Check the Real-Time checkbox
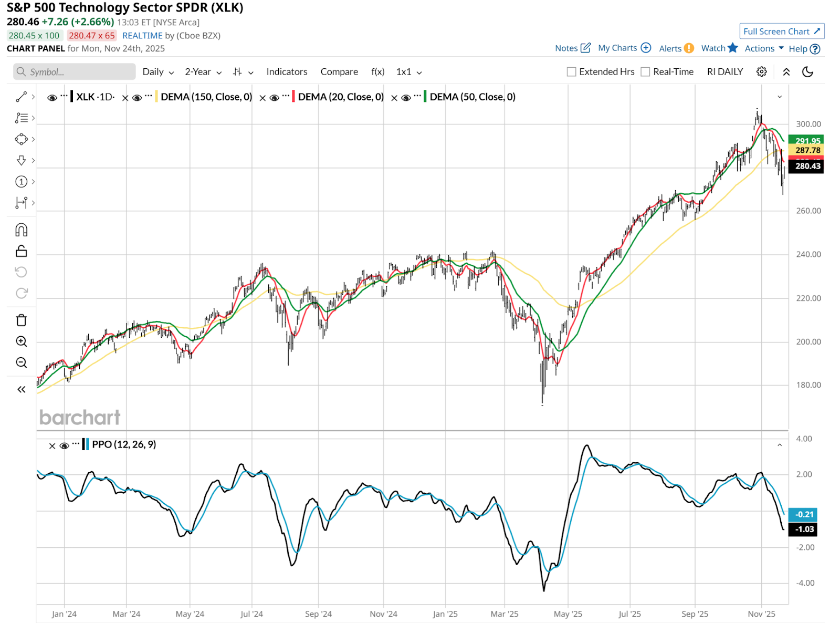The image size is (840, 623). (x=646, y=72)
